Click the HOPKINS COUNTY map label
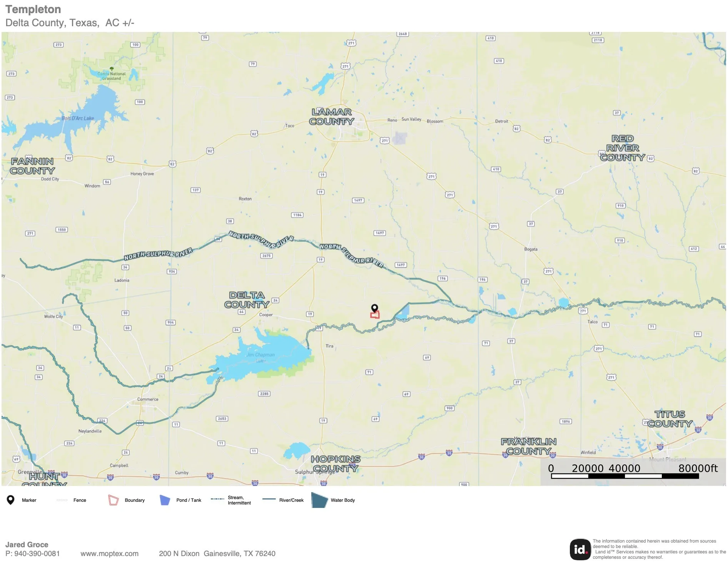Image resolution: width=728 pixels, height=563 pixels. (336, 464)
